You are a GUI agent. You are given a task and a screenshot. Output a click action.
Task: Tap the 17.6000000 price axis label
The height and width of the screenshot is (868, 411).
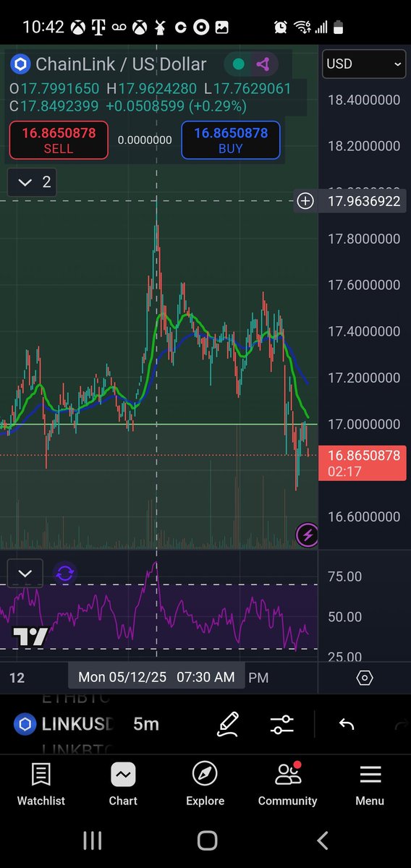click(364, 285)
